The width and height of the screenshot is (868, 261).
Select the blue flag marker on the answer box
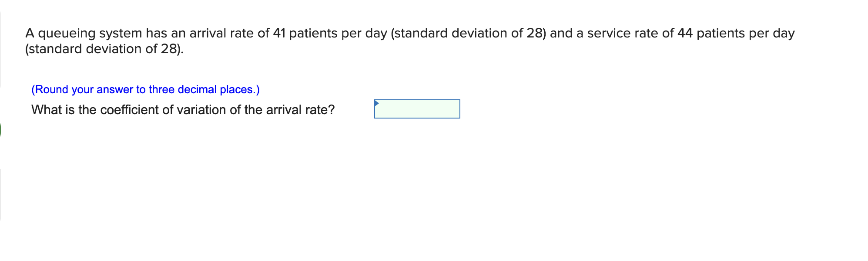[x=378, y=103]
